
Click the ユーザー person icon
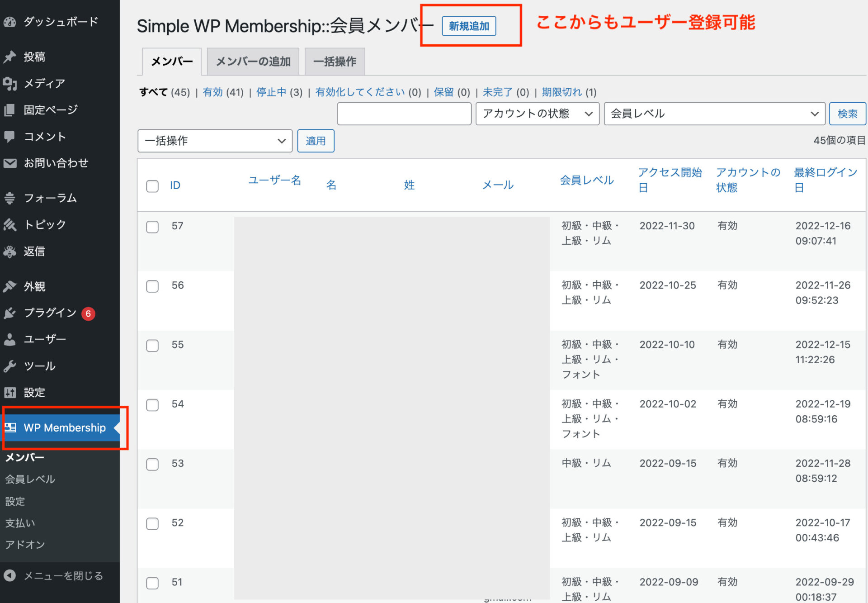click(10, 339)
